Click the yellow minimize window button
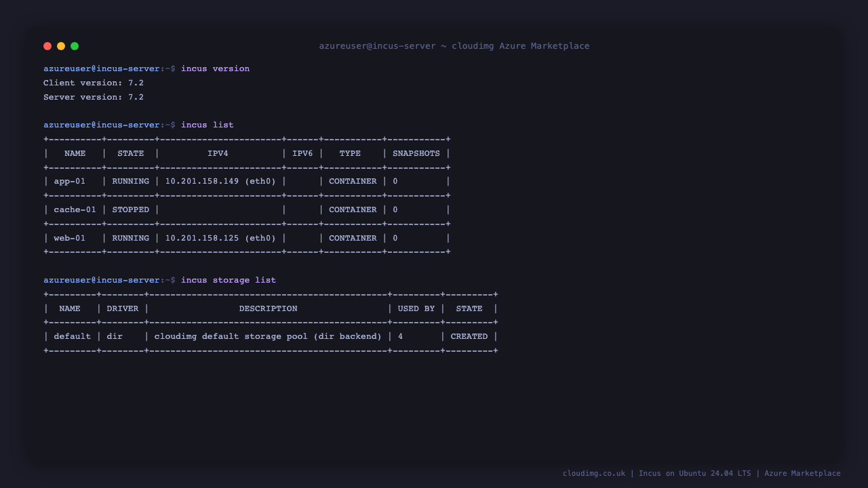Screen dimensions: 868x488 (61, 46)
